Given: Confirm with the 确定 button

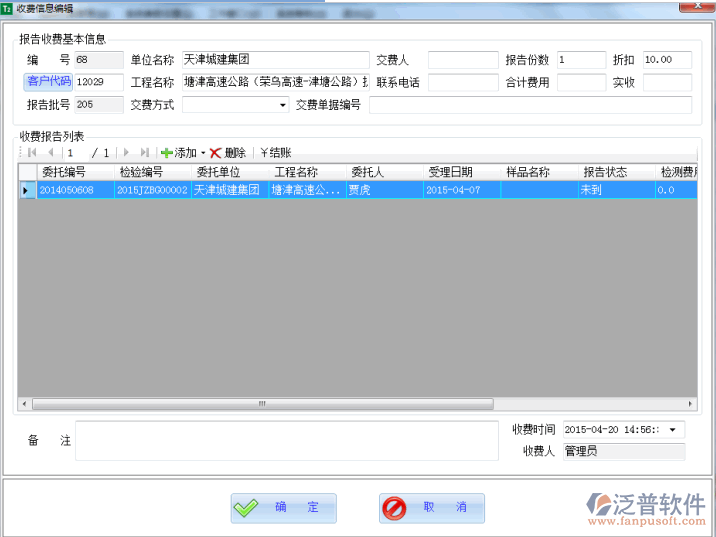Looking at the screenshot, I should 284,508.
